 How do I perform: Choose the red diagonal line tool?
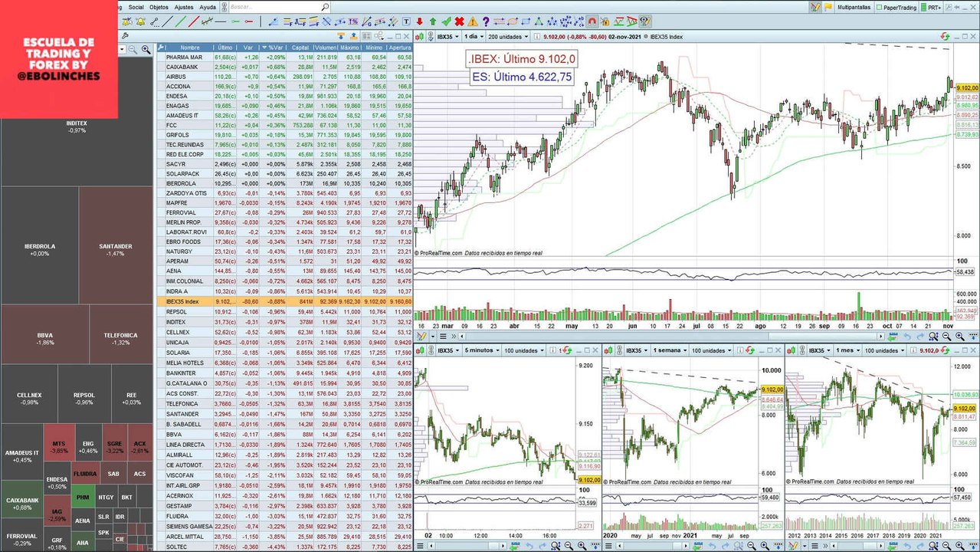pos(194,21)
